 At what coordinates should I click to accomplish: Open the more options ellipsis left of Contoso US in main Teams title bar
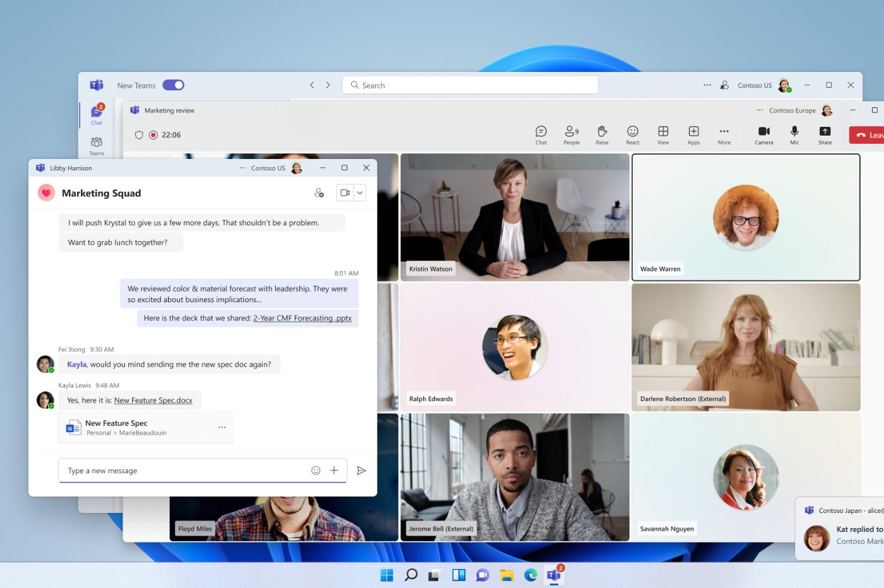pos(707,85)
